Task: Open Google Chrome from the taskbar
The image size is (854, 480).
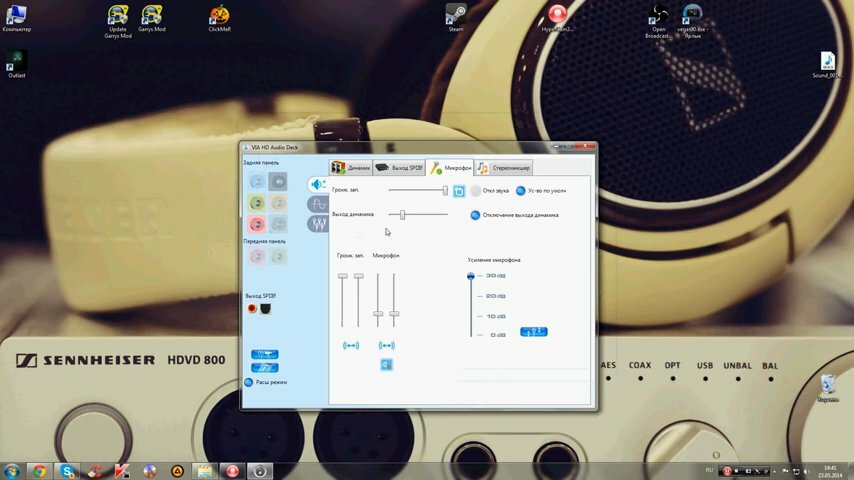Action: (39, 471)
